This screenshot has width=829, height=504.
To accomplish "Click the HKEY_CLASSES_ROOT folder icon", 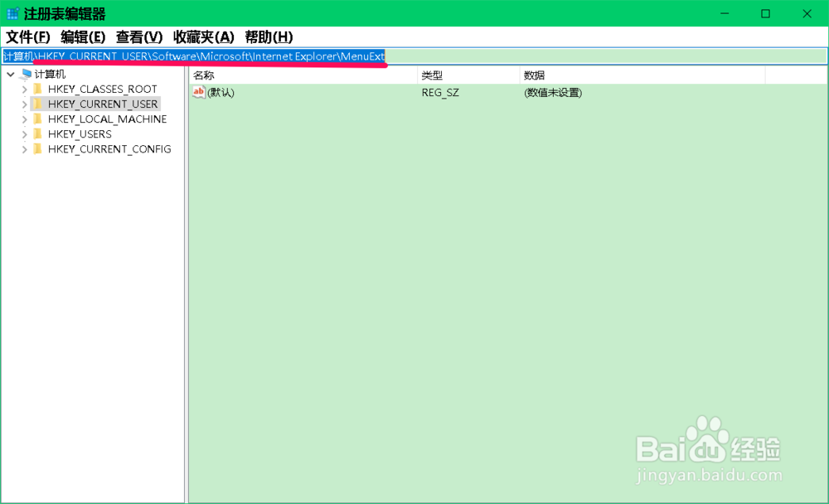I will (37, 89).
